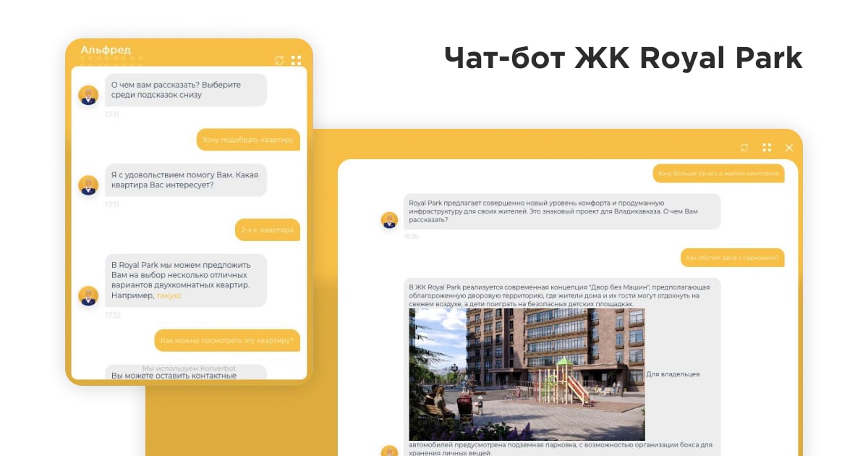Click the 17:11 timestamp under "Какая квартира Вас интересует?"
Viewport: 868px width, 456px height.
tap(112, 205)
